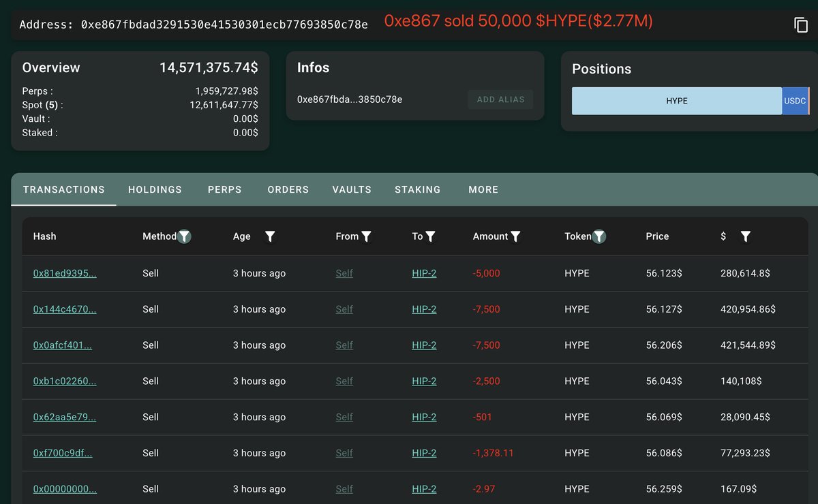The width and height of the screenshot is (818, 504).
Task: Click the price cell 56.206$
Action: (x=664, y=345)
